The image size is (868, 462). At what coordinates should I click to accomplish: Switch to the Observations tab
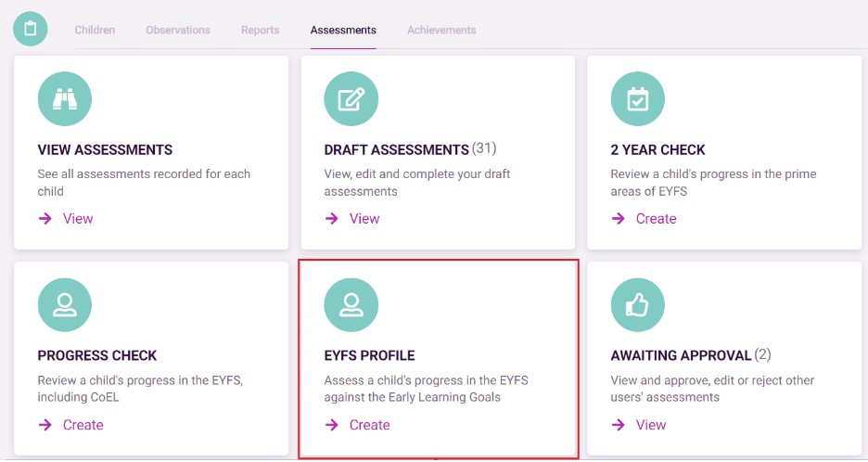178,30
